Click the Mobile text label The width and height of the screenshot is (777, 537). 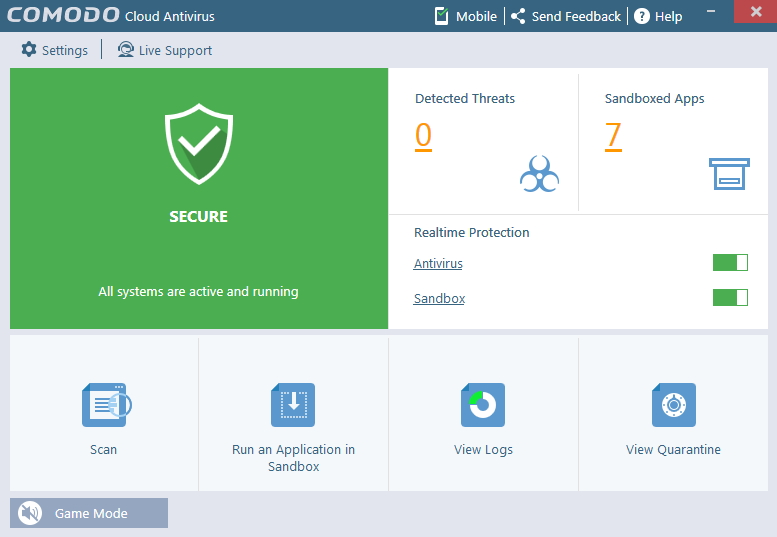(476, 16)
